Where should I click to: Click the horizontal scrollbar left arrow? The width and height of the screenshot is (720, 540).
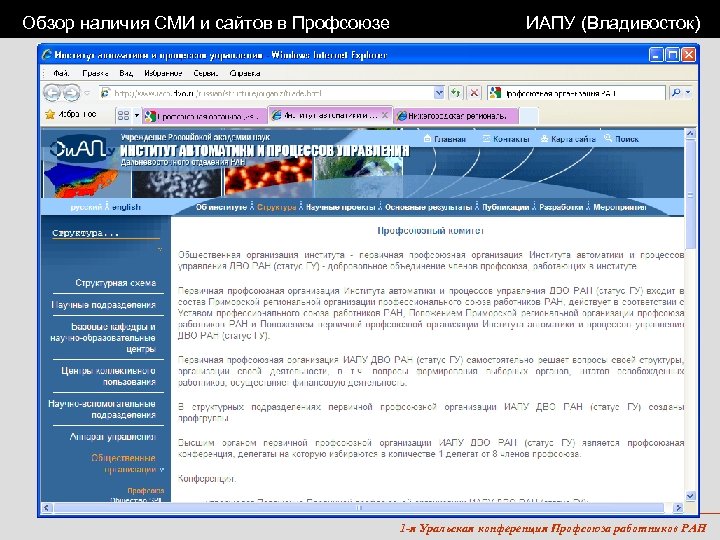[46, 508]
